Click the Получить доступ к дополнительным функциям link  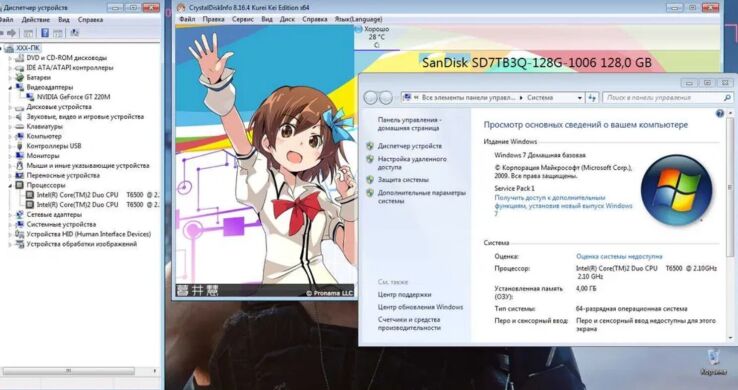tap(563, 206)
